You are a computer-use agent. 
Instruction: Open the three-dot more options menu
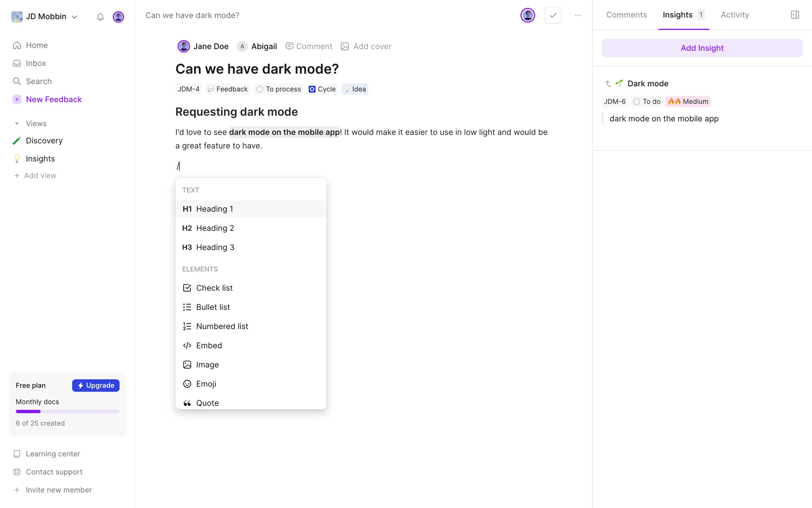pos(578,15)
